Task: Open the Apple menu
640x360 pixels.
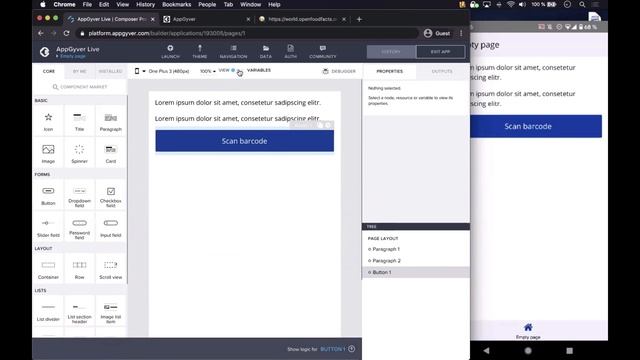Action: 43,4
